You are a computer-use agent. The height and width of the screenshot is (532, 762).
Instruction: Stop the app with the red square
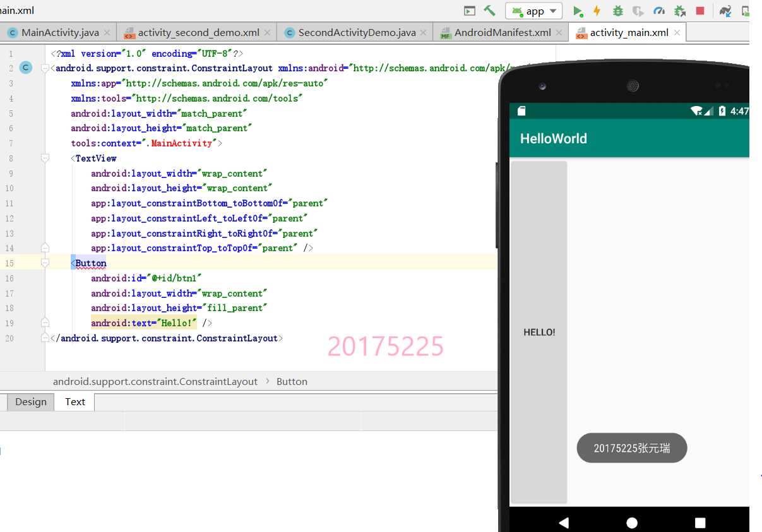(700, 11)
